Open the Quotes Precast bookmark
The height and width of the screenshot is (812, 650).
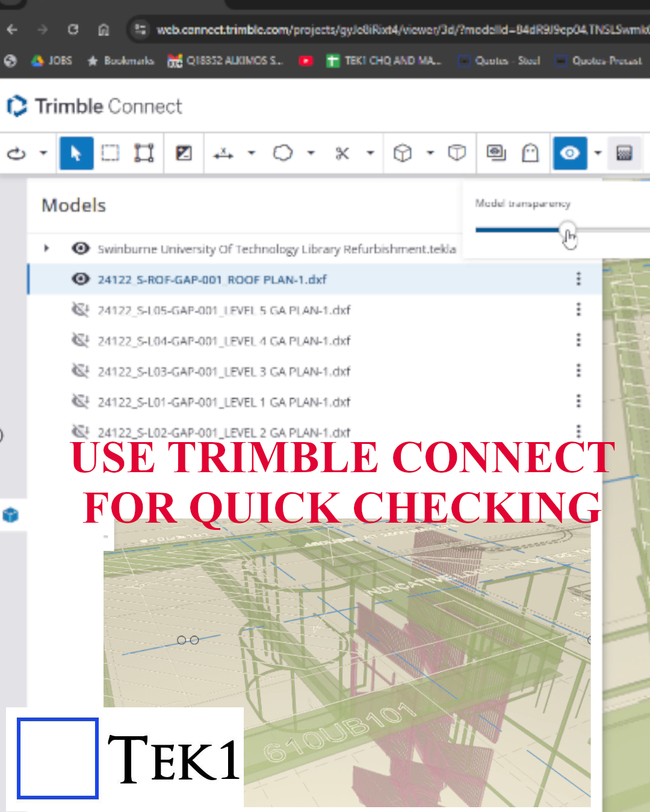coord(598,61)
